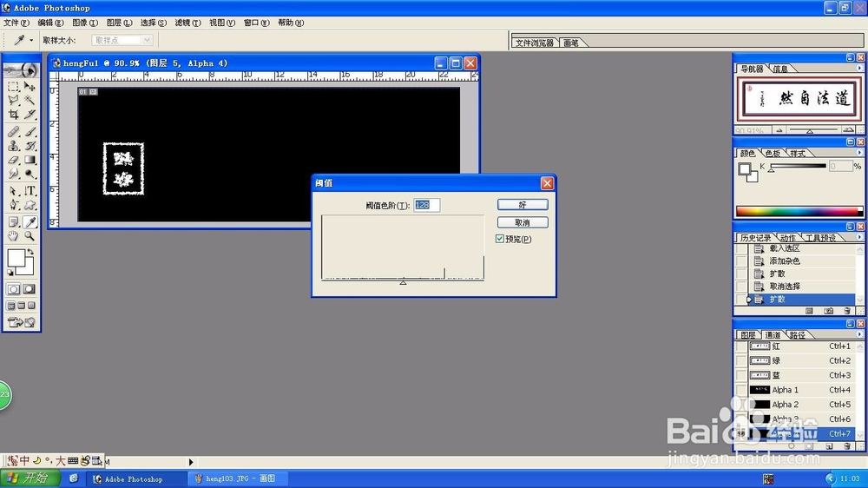The height and width of the screenshot is (488, 868).
Task: Select the Slice tool
Action: pyautogui.click(x=30, y=114)
